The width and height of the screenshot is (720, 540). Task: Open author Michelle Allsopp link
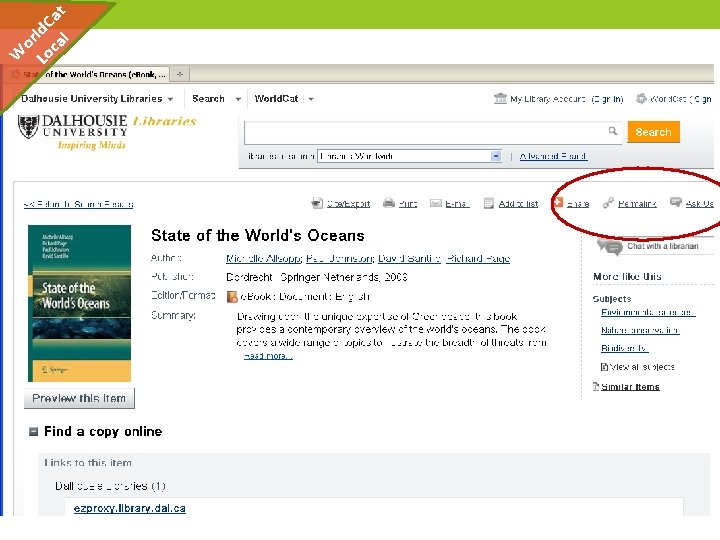pos(264,259)
